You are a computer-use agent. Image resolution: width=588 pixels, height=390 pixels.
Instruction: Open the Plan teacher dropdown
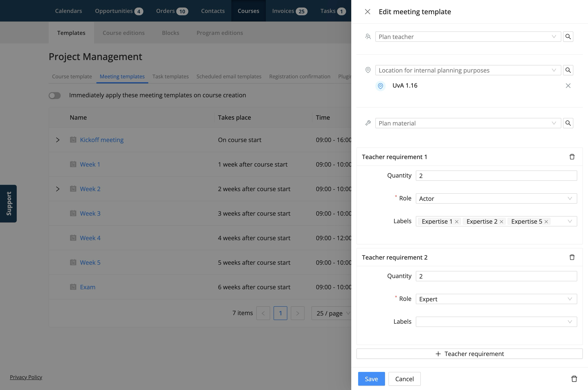pos(468,37)
